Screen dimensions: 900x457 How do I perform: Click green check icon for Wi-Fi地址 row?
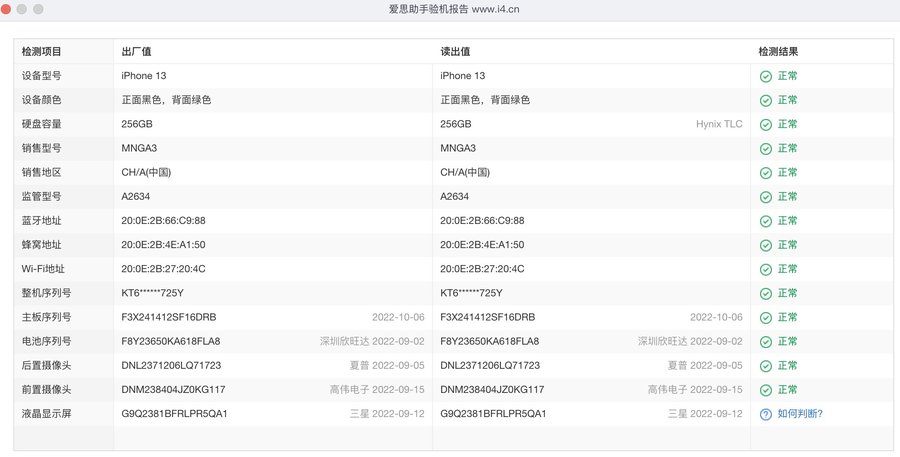tap(765, 269)
